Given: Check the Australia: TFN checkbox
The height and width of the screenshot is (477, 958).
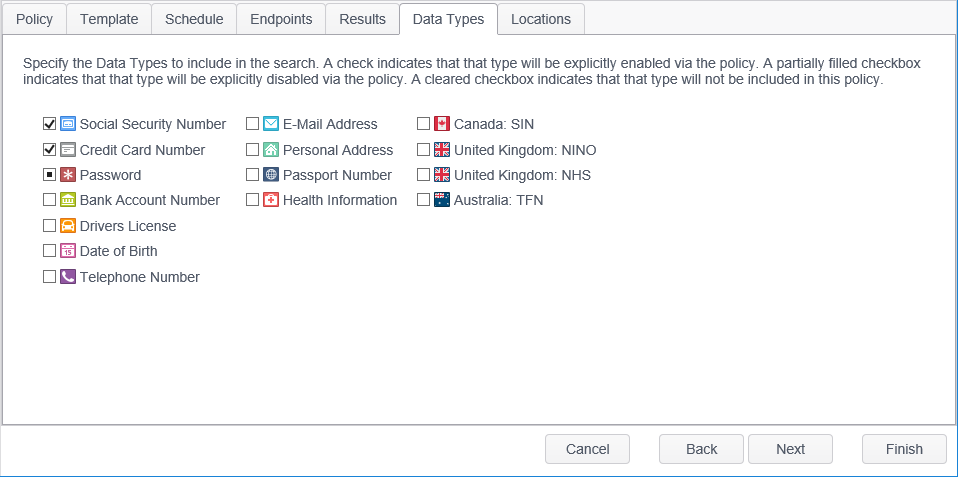Looking at the screenshot, I should pos(423,200).
